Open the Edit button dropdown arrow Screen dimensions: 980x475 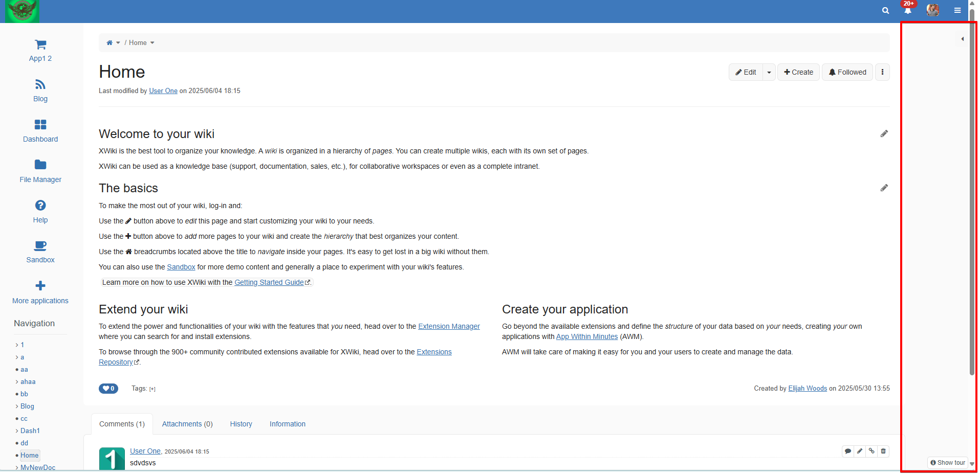[x=769, y=72]
